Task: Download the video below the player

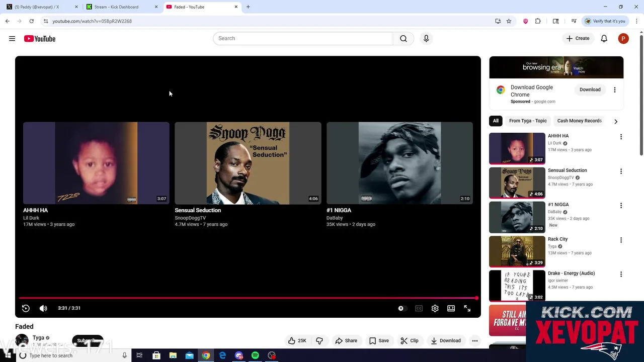Action: [x=446, y=341]
